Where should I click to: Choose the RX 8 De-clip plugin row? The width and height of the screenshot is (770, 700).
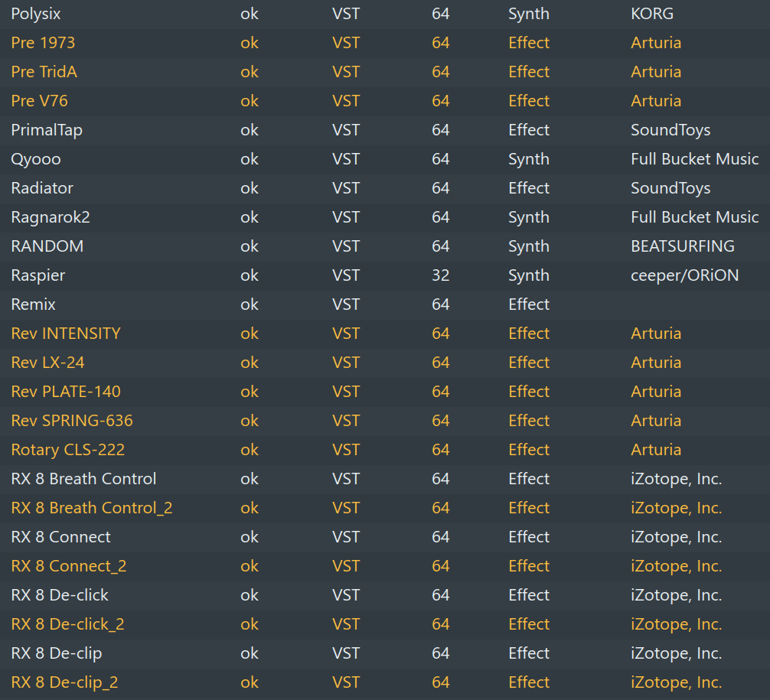tap(57, 653)
